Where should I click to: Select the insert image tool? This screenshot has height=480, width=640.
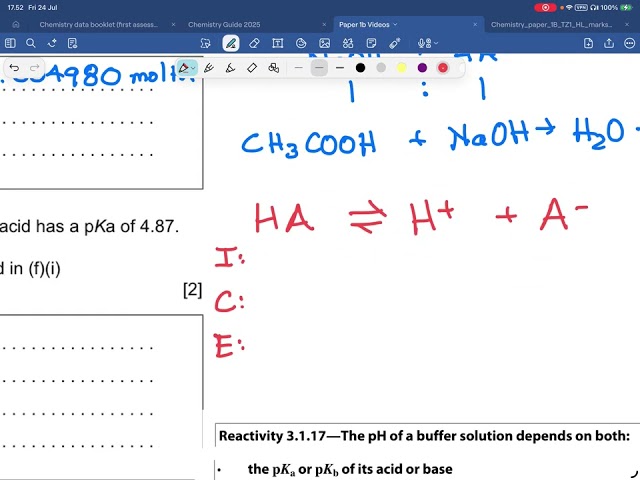click(324, 43)
